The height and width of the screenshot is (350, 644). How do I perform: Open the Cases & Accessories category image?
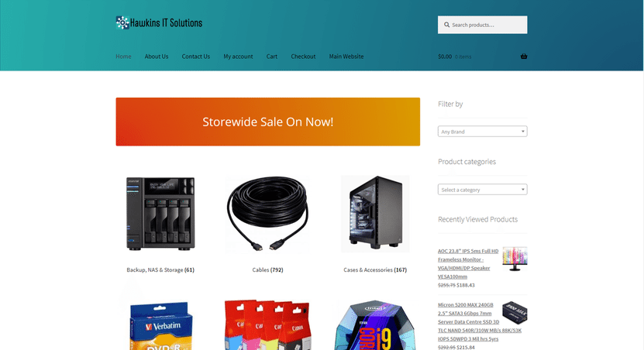[375, 214]
